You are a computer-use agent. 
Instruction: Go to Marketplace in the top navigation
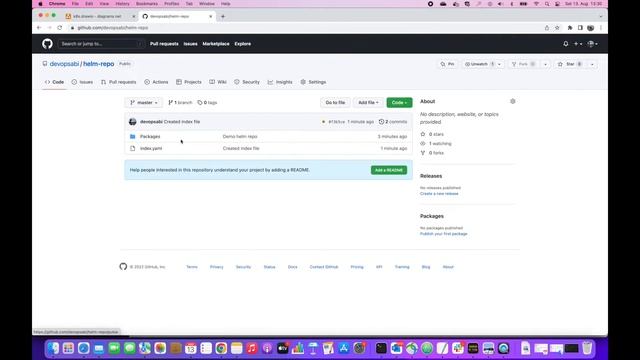tap(216, 44)
